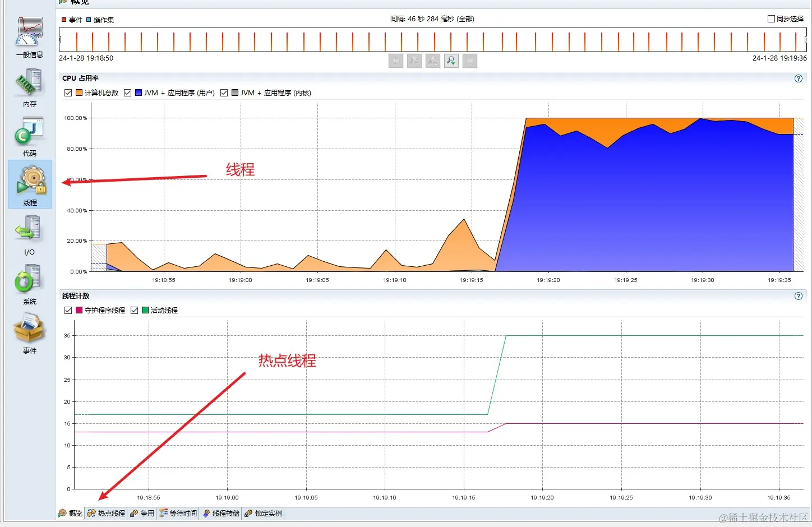The image size is (812, 527).
Task: Select the 线程 (Threads) sidebar group
Action: (30, 184)
